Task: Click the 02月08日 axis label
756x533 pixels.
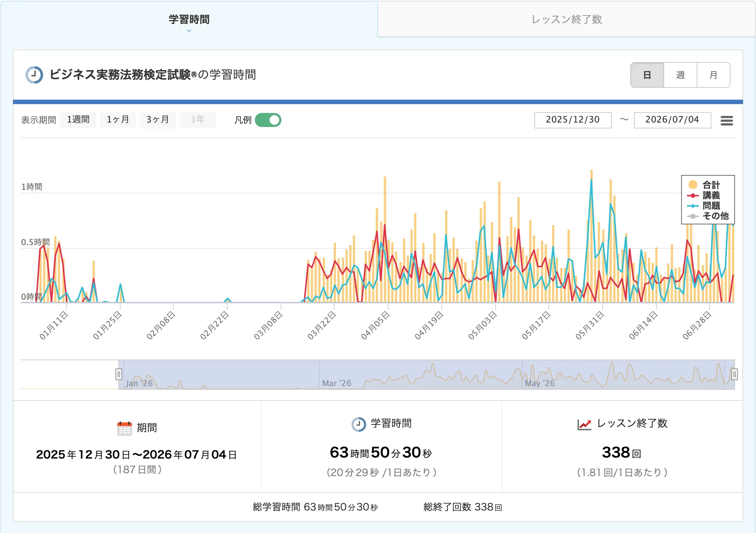Action: [161, 325]
